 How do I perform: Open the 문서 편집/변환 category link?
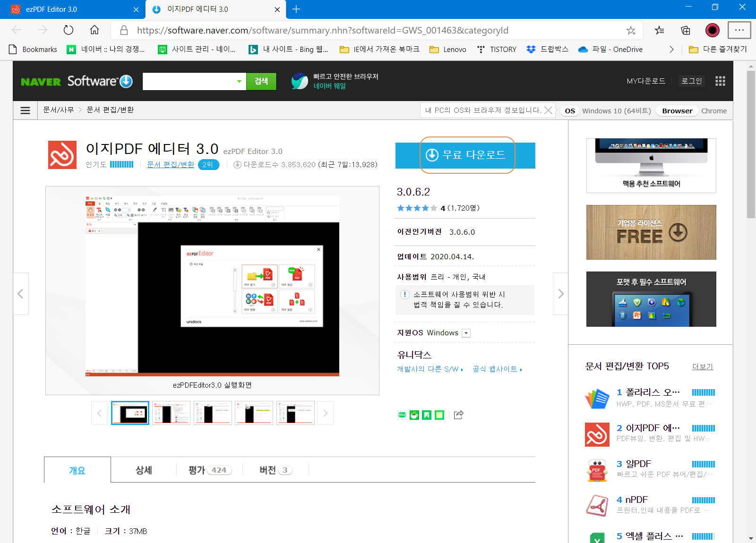point(171,164)
